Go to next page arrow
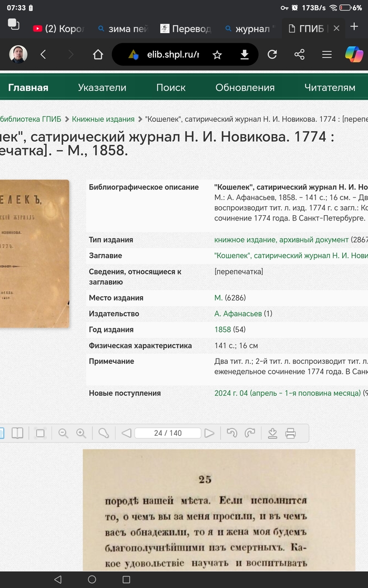The width and height of the screenshot is (368, 588). [x=209, y=433]
